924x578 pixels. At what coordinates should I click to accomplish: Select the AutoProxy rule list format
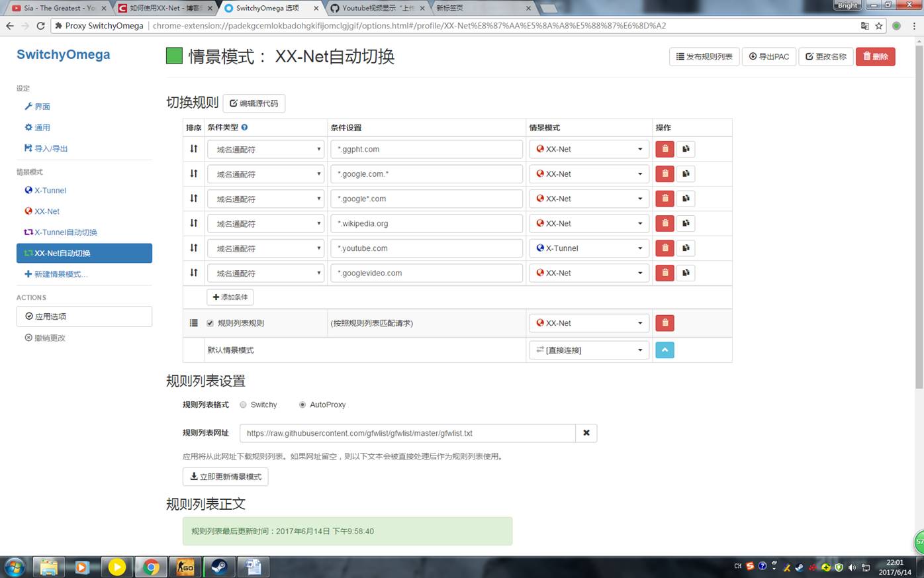pyautogui.click(x=302, y=405)
